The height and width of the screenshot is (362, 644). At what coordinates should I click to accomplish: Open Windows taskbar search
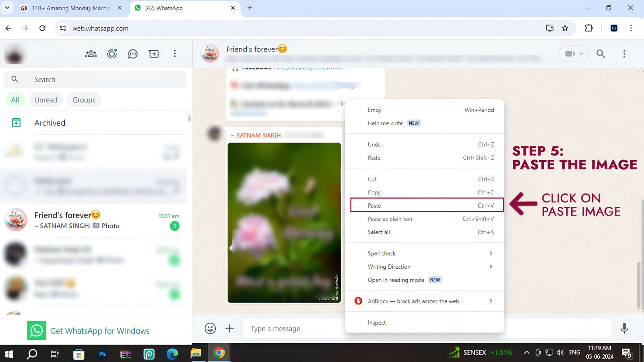tap(32, 354)
